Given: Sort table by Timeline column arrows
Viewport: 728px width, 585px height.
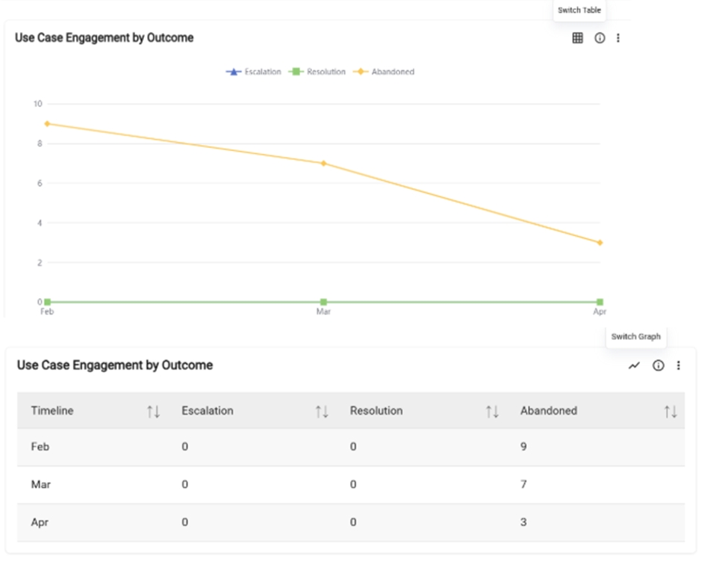Looking at the screenshot, I should click(153, 411).
